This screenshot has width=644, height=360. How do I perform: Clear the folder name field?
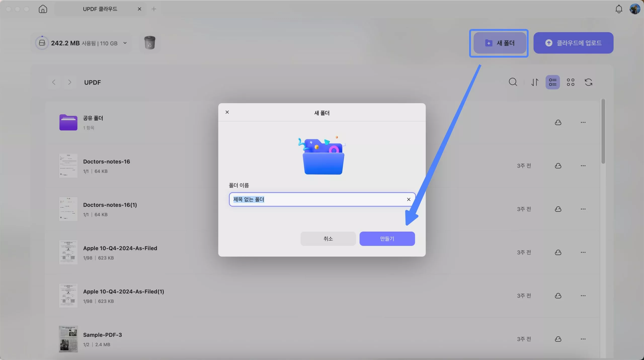(x=409, y=199)
